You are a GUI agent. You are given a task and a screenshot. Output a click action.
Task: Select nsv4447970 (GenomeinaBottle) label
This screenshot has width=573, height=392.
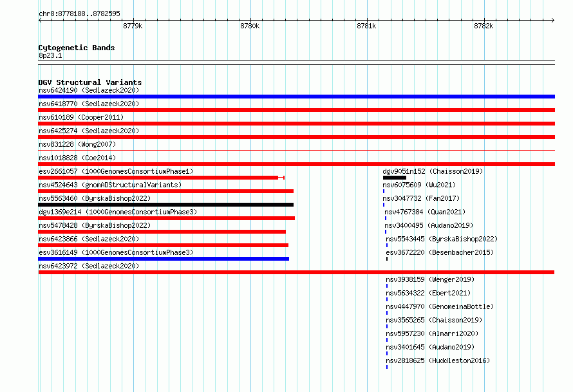440,306
